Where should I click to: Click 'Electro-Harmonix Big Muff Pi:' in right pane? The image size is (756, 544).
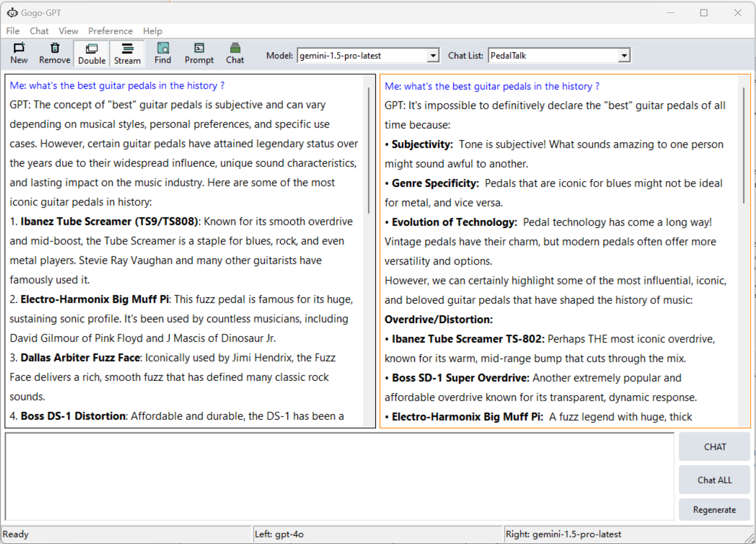coord(467,417)
